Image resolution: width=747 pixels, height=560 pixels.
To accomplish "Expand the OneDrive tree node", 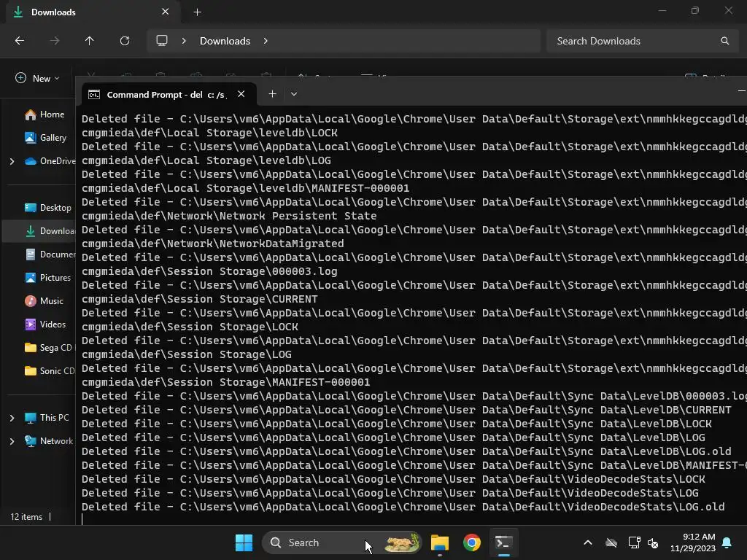I will pyautogui.click(x=12, y=161).
